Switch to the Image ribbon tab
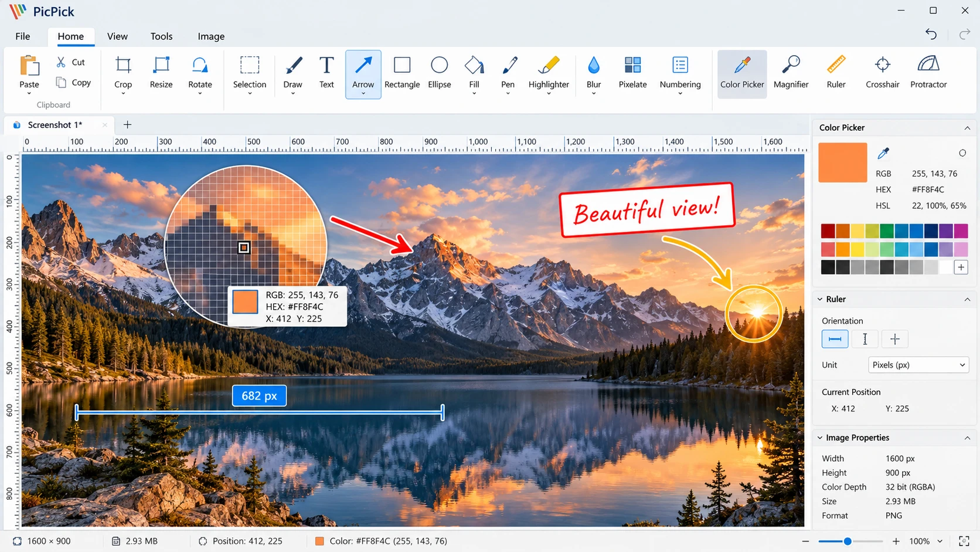The image size is (980, 552). 211,36
